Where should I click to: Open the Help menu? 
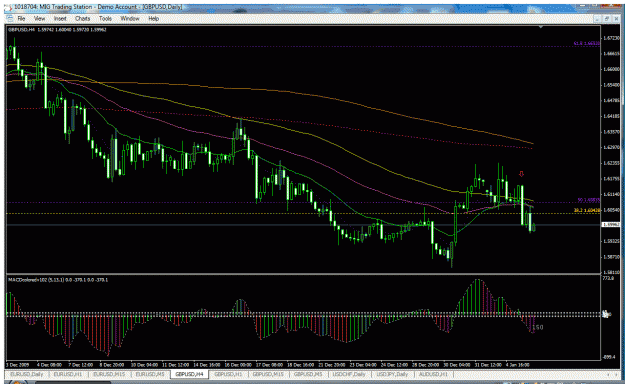(x=153, y=18)
